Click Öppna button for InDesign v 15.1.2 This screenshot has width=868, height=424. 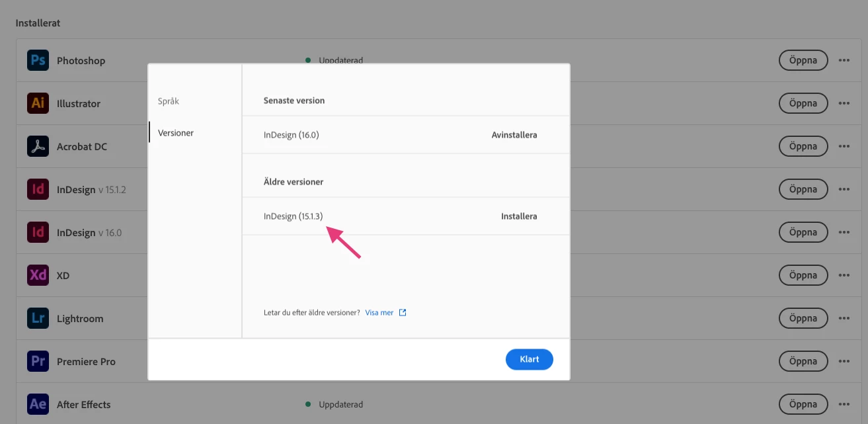tap(803, 189)
